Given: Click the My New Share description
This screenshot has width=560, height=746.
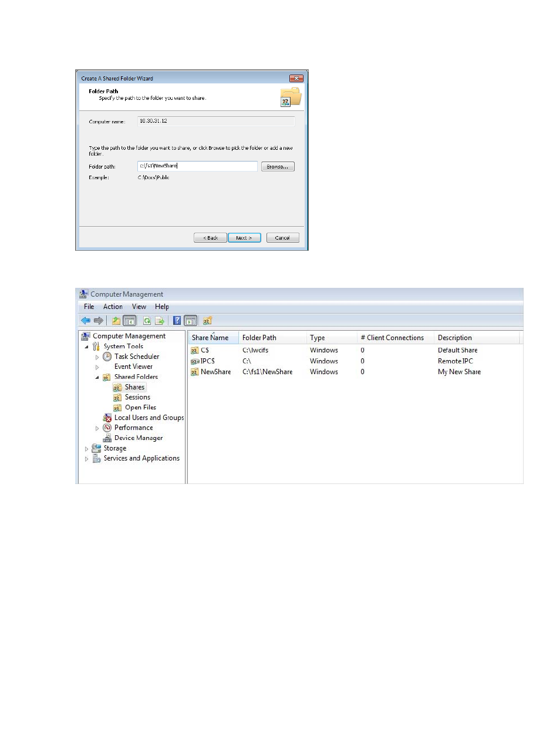Looking at the screenshot, I should pos(459,372).
